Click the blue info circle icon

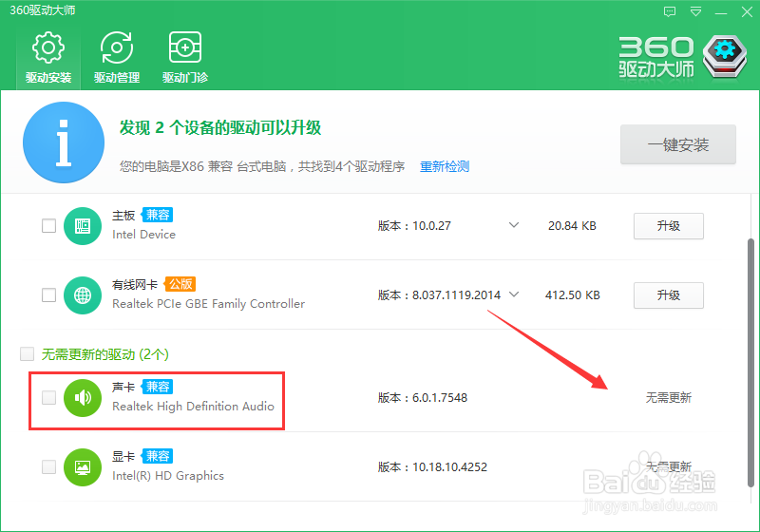(x=64, y=142)
